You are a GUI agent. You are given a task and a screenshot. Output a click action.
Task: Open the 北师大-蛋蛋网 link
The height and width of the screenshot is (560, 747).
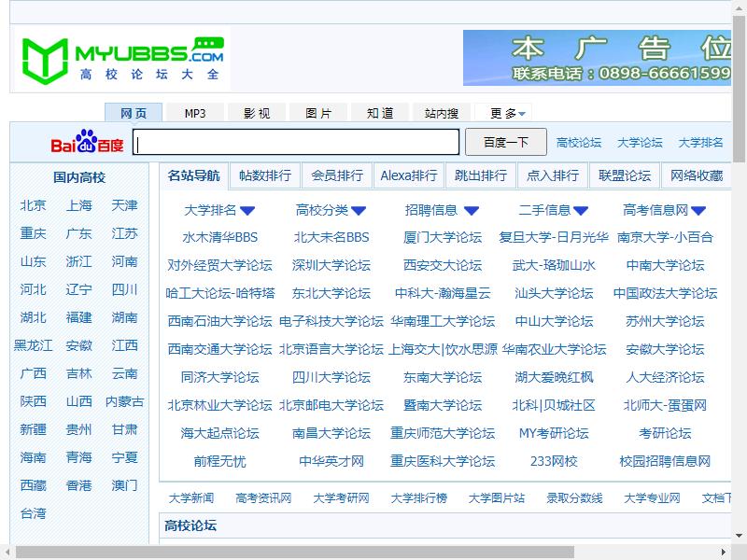[x=665, y=406]
